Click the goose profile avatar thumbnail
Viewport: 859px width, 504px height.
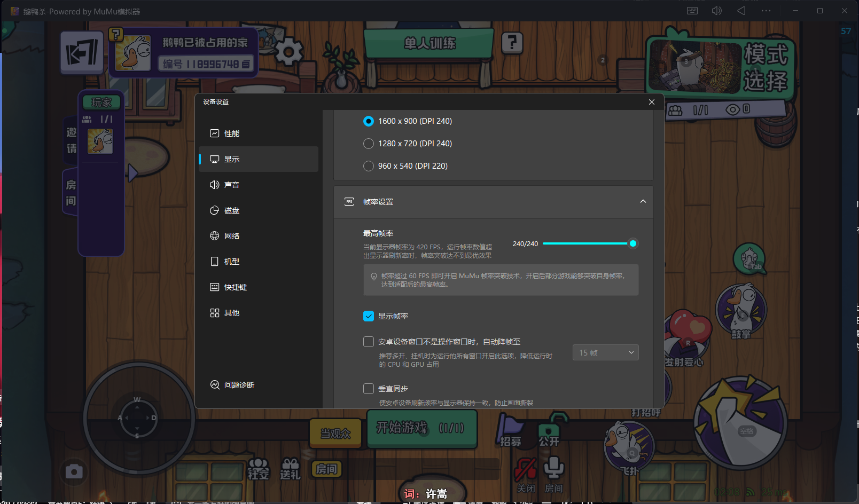(134, 53)
